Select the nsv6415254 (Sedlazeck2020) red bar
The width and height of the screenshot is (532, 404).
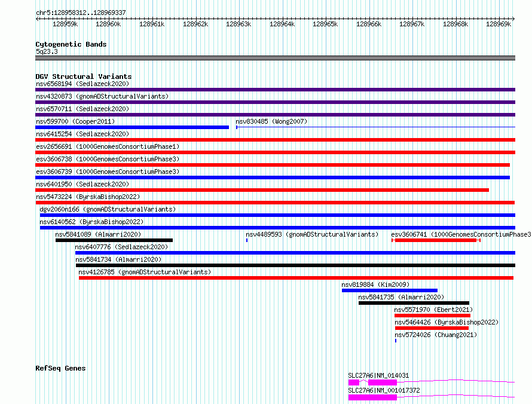point(275,140)
